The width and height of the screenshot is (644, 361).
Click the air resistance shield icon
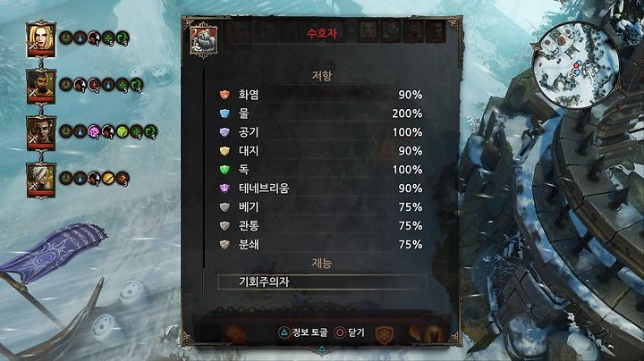pyautogui.click(x=225, y=132)
